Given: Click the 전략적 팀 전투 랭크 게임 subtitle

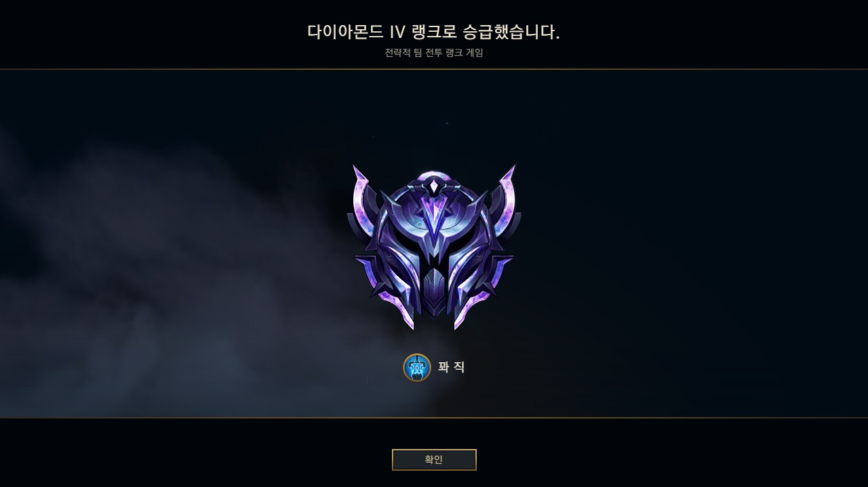Looking at the screenshot, I should (434, 53).
